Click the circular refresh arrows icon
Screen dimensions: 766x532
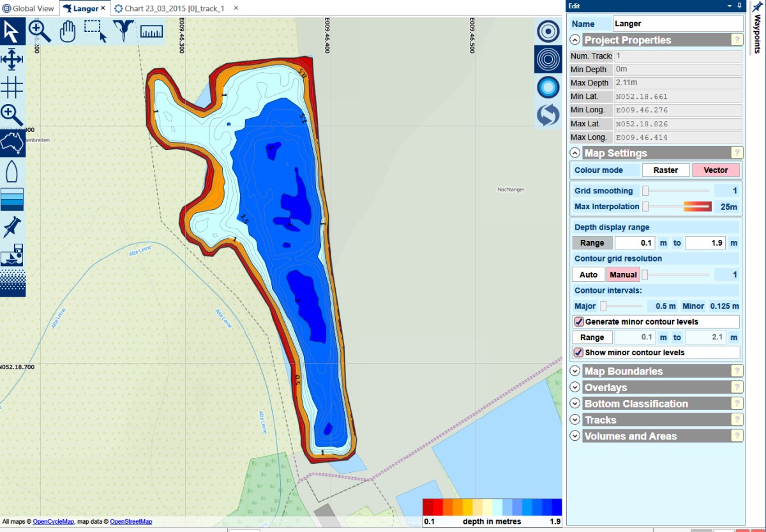click(x=548, y=115)
